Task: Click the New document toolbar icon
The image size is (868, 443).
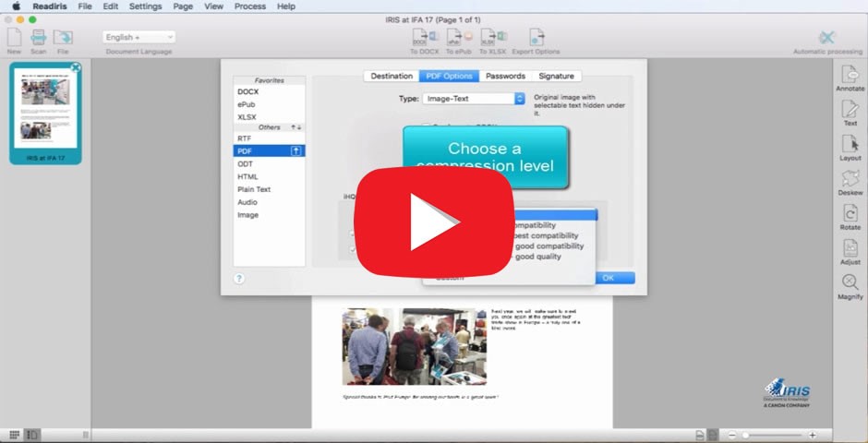Action: point(14,38)
